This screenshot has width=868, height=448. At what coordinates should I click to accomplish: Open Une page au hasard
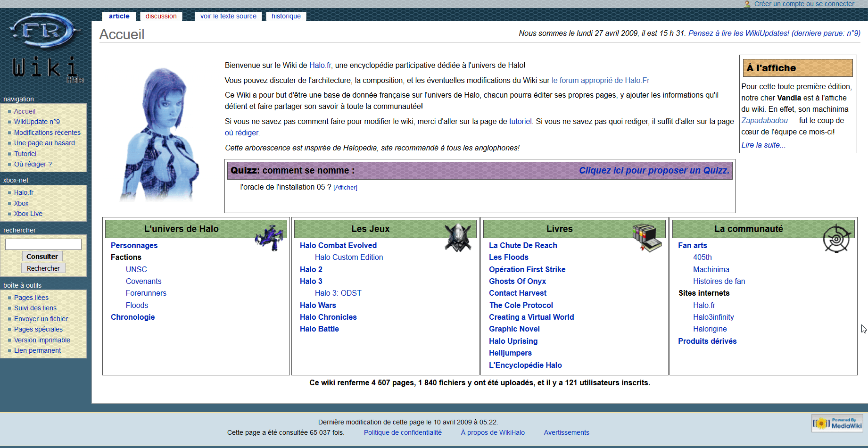point(44,143)
